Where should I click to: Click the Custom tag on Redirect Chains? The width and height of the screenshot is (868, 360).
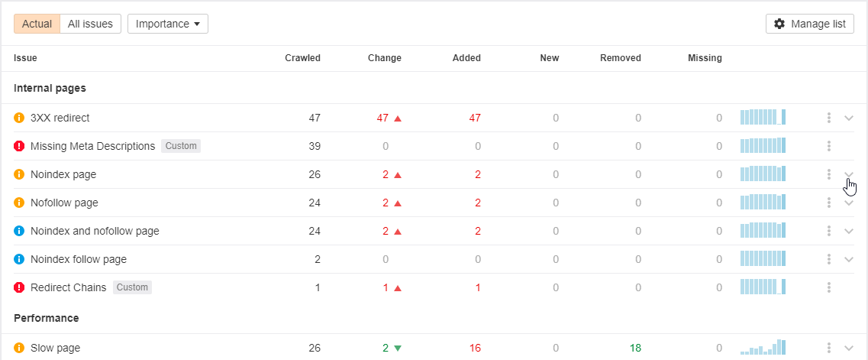132,287
